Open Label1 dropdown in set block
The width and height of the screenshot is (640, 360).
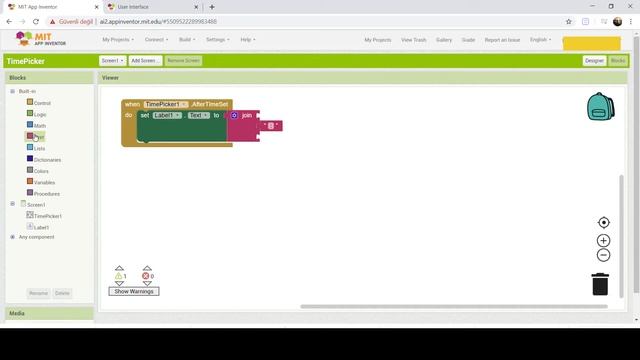point(167,116)
